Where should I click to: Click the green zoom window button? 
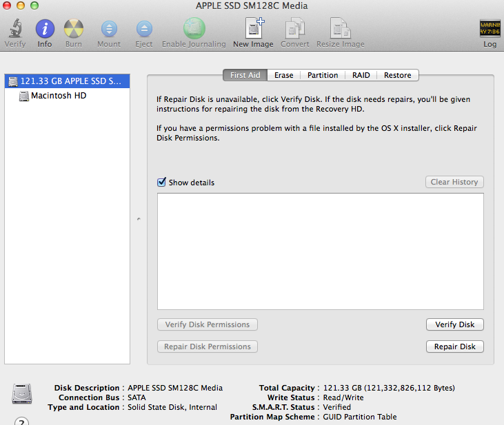[x=34, y=6]
